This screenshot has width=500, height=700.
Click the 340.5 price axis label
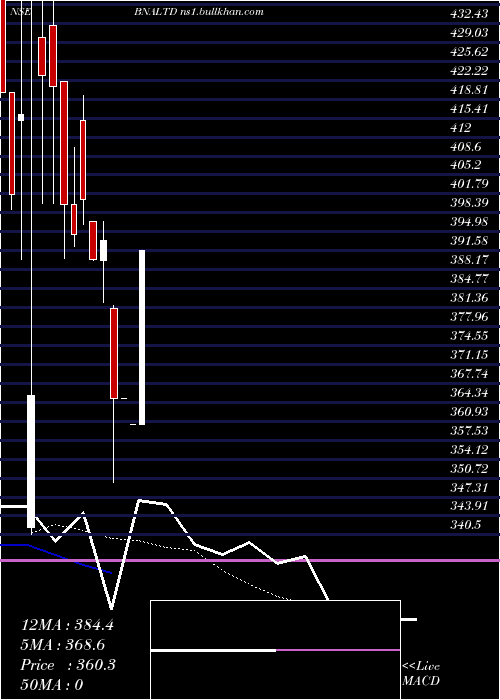(x=466, y=524)
